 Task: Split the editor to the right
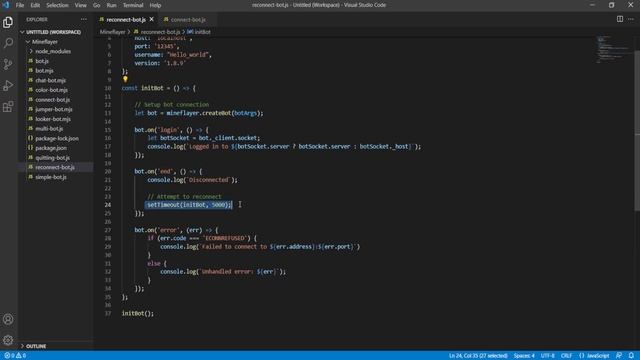[x=620, y=19]
